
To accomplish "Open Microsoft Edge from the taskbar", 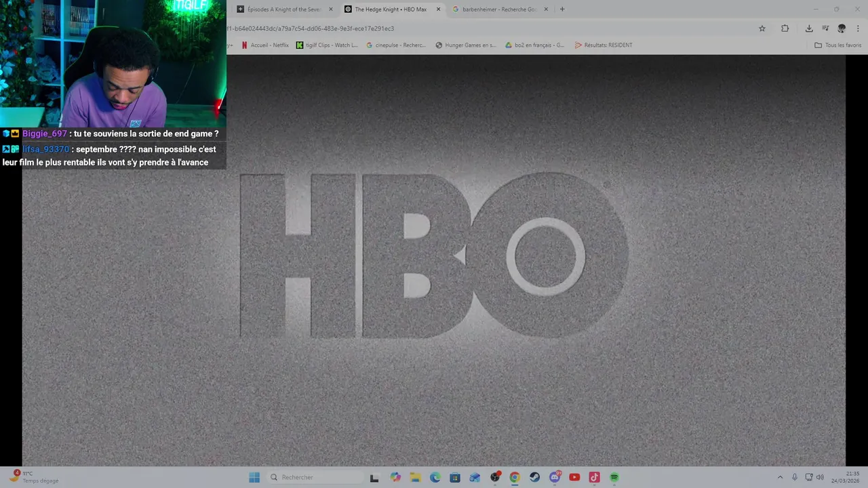I will pyautogui.click(x=435, y=477).
